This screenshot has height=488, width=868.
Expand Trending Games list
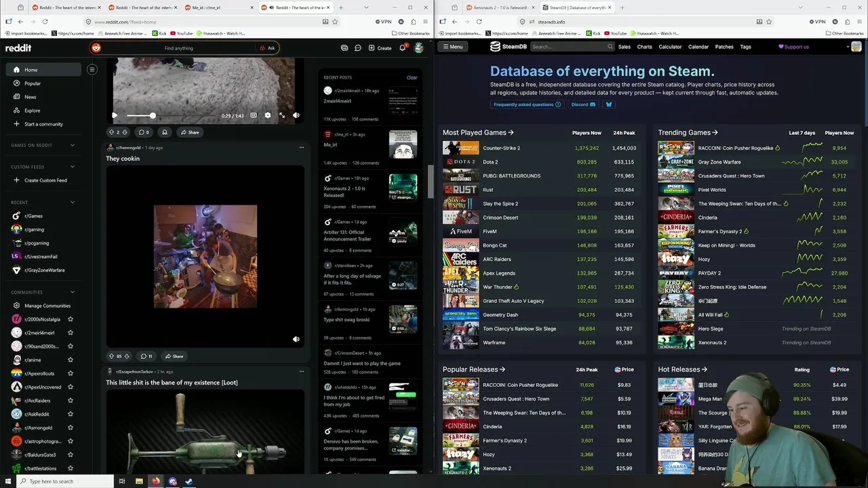click(x=688, y=133)
